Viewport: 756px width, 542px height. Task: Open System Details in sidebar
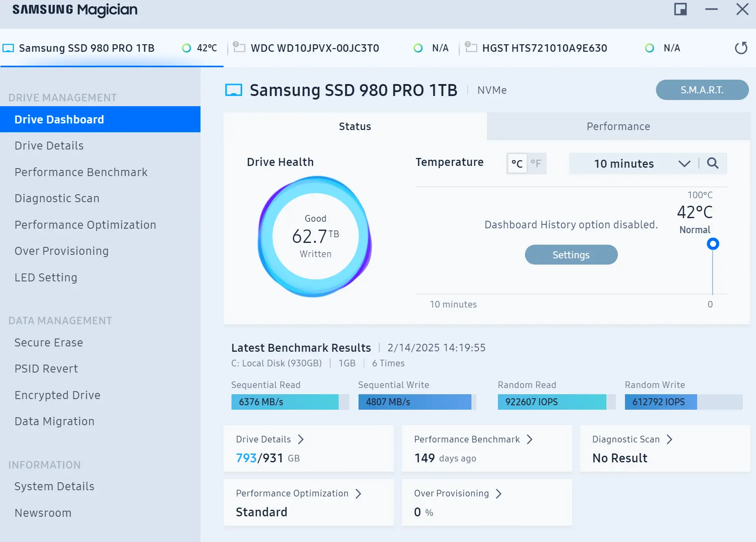coord(100,486)
